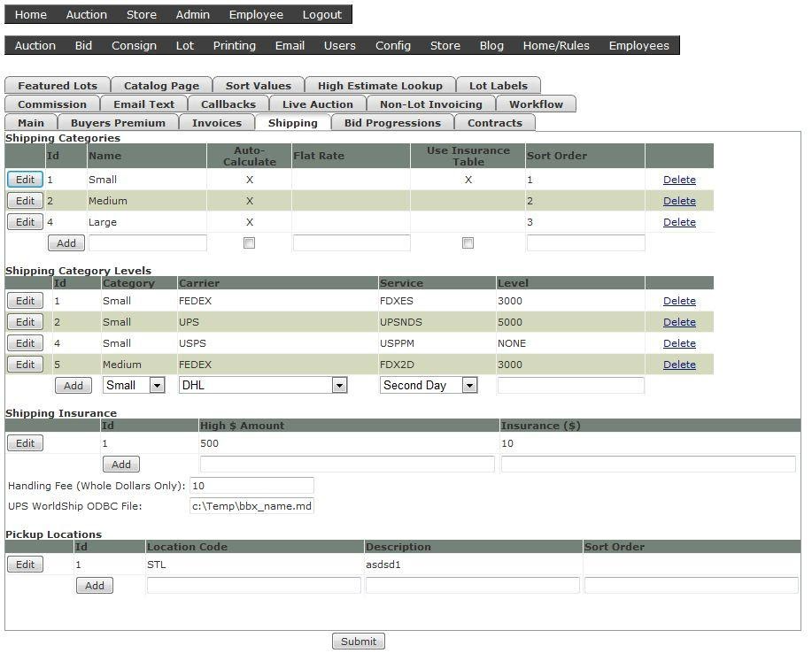Open the Blog menu item

point(491,45)
